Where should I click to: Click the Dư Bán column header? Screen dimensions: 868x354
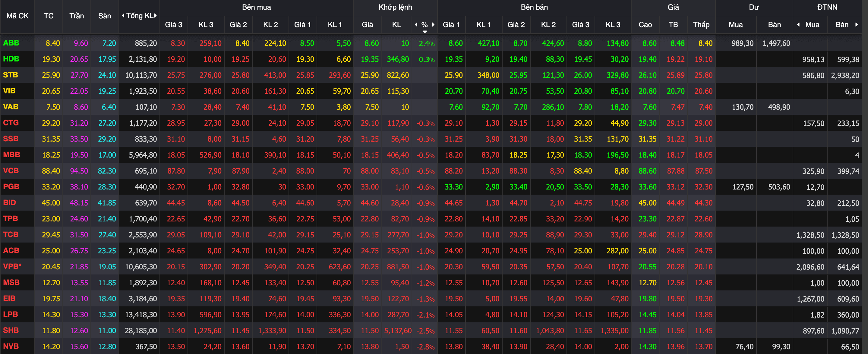tap(774, 25)
